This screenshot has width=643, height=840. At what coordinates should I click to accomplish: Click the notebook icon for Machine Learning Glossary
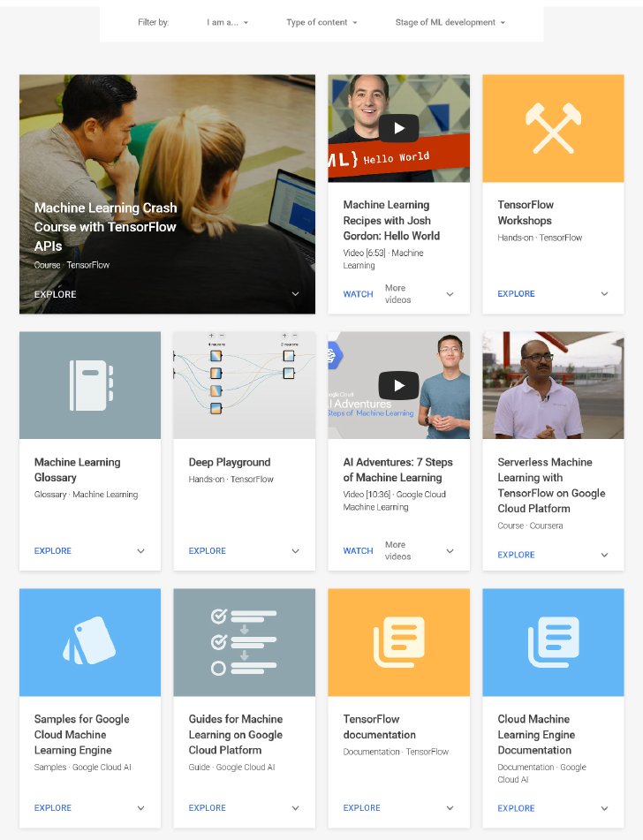[91, 385]
